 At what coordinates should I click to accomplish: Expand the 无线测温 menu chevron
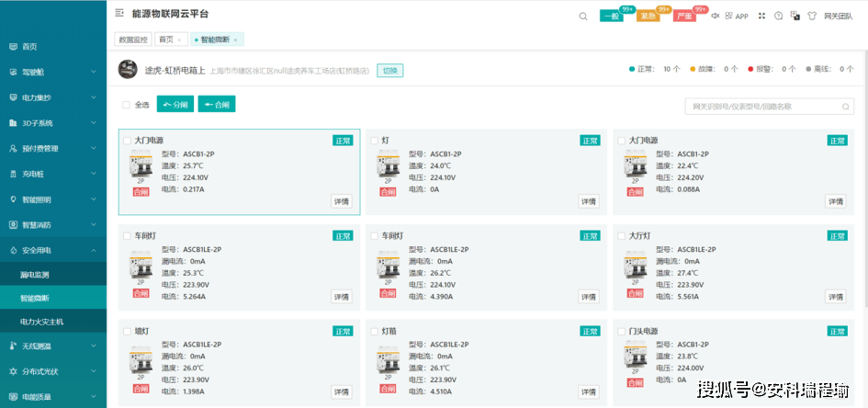point(93,346)
